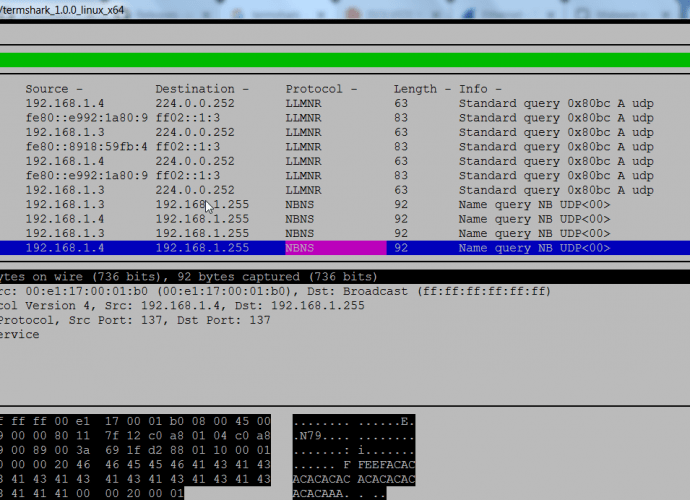Select the non-highlighted NBNS row from 192.168.1.4
This screenshot has height=500, width=690.
point(345,219)
